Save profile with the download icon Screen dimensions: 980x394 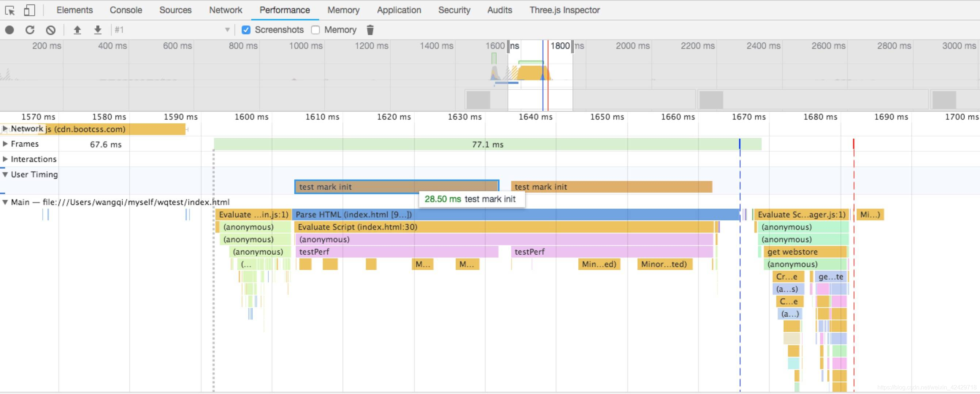98,30
